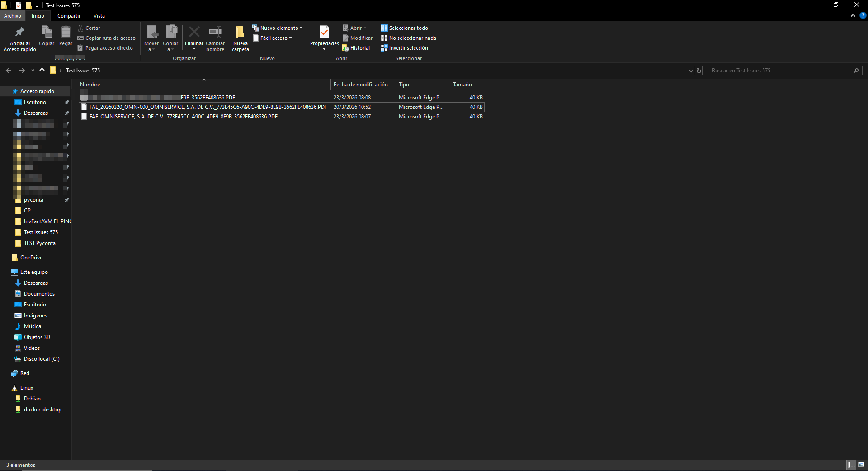Open recent locations dropdown arrow
Screen dimensions: 868x471
33,71
